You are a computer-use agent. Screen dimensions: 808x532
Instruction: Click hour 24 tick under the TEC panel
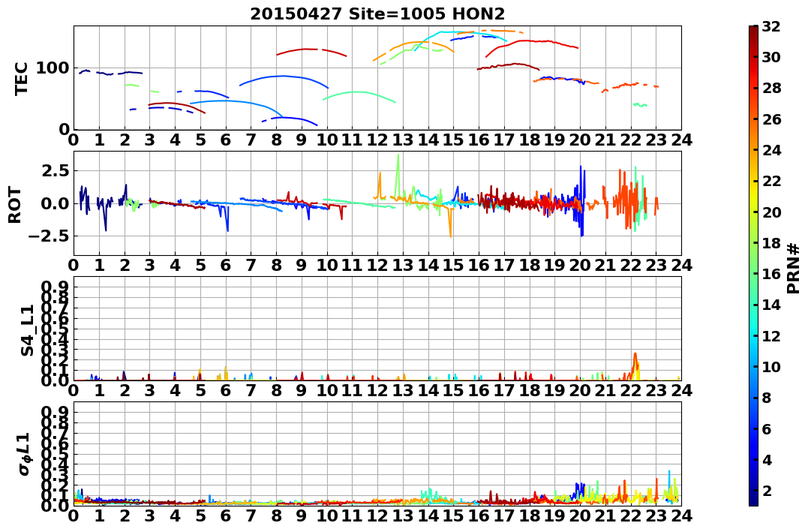(682, 140)
